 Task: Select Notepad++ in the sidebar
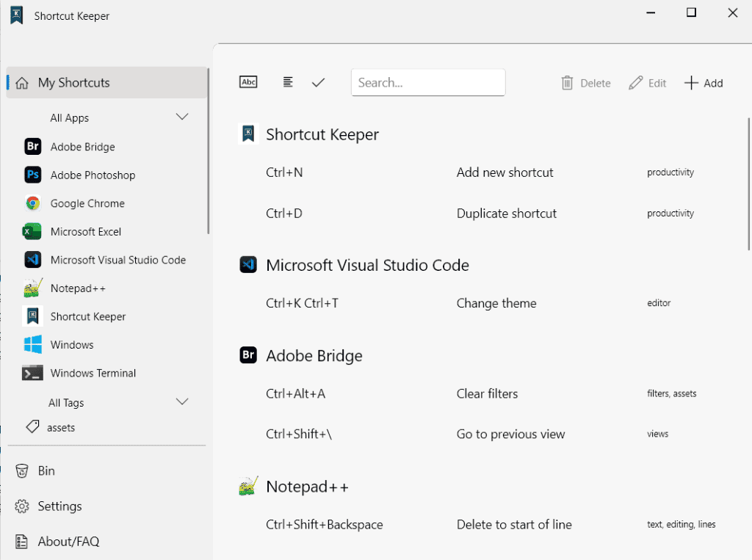coord(106,288)
